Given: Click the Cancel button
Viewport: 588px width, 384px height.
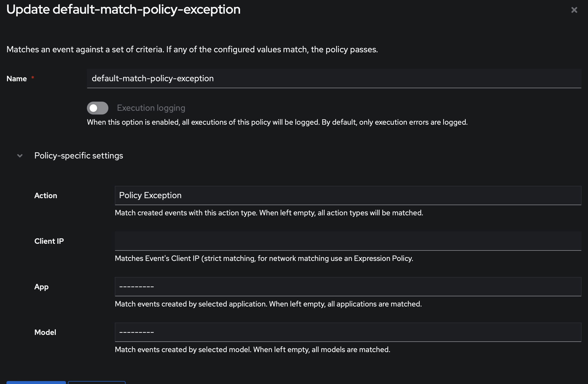Looking at the screenshot, I should point(97,383).
